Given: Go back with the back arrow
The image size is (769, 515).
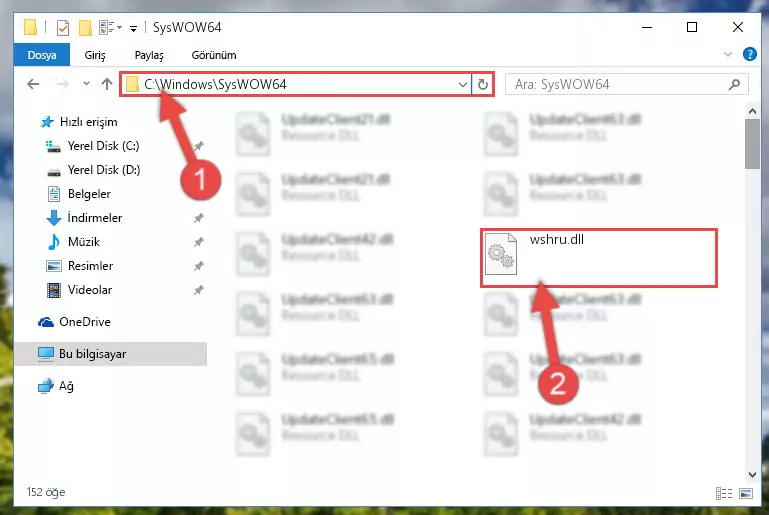Looking at the screenshot, I should tap(33, 84).
